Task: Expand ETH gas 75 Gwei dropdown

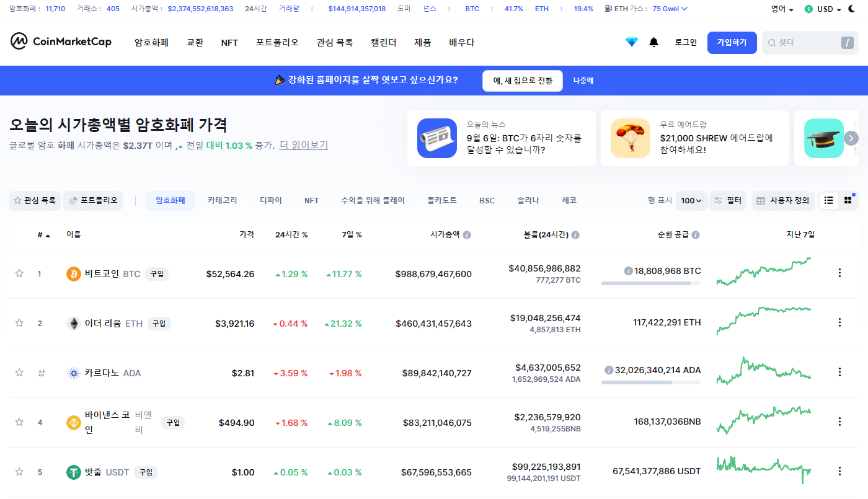Action: (670, 9)
